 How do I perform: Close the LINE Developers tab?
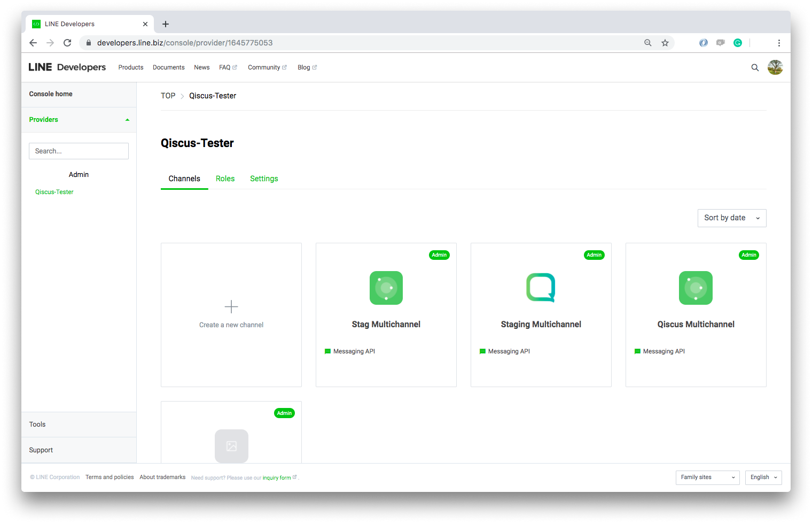pyautogui.click(x=145, y=24)
